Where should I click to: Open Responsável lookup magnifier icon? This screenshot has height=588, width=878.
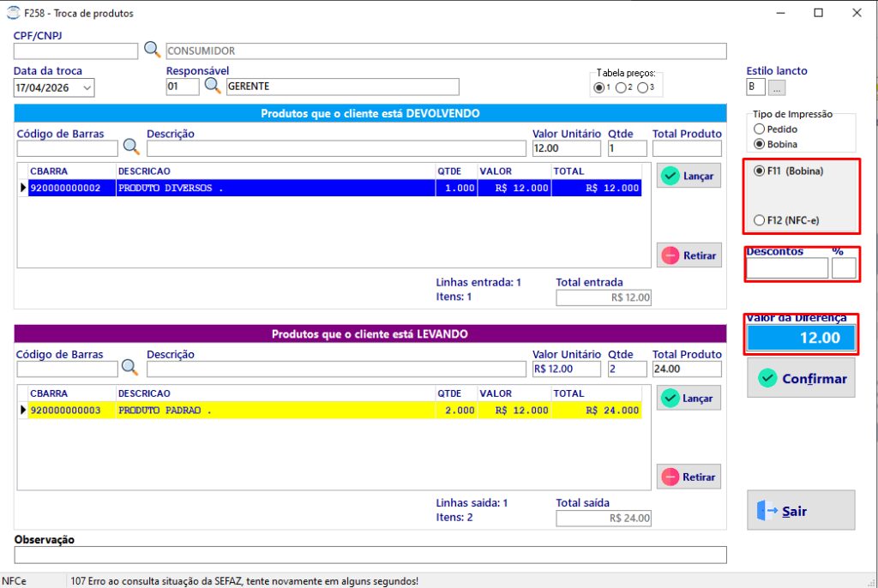click(213, 86)
